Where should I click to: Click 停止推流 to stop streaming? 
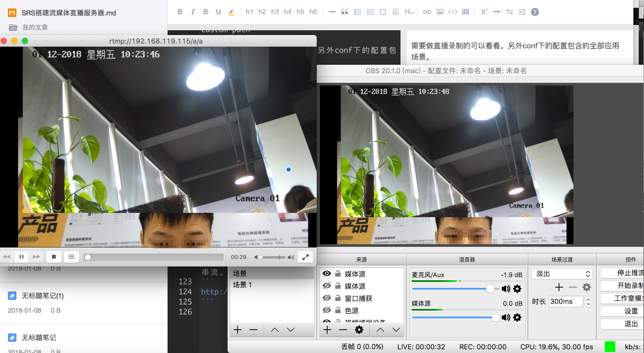point(622,273)
